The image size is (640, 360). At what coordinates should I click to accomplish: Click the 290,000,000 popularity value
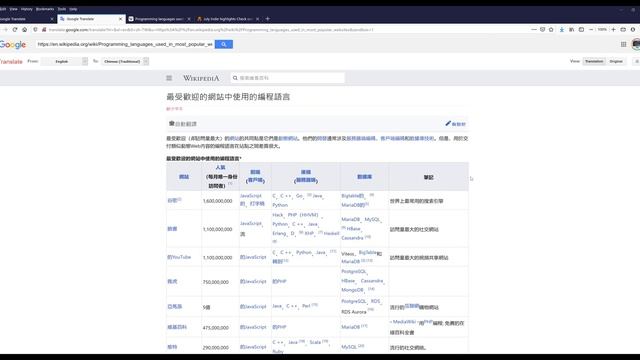pyautogui.click(x=216, y=348)
